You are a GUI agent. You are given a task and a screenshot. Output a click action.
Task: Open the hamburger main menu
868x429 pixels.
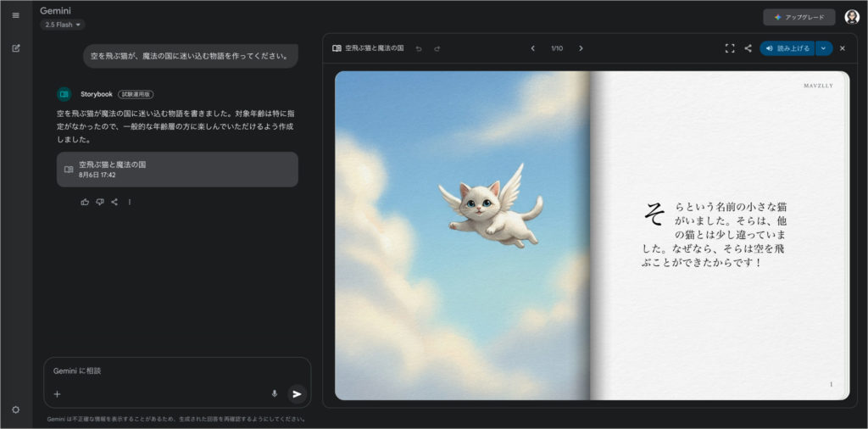coord(15,15)
